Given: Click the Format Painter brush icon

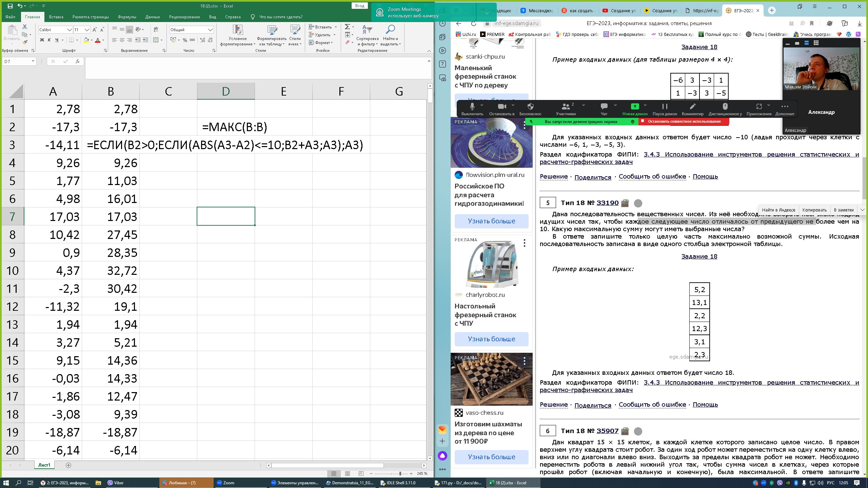Looking at the screenshot, I should (x=24, y=42).
